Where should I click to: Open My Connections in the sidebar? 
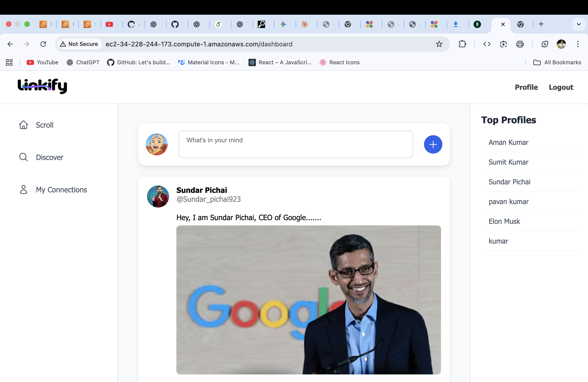click(x=53, y=190)
